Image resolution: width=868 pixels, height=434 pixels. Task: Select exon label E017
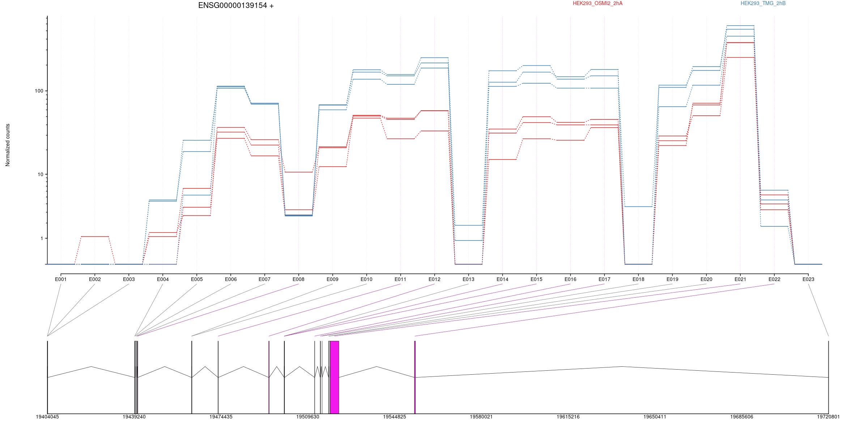pyautogui.click(x=604, y=279)
